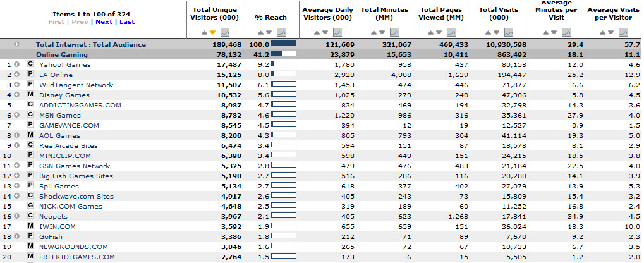Click the highlighted descending arrow under Total Unique Visitors
644x263 pixels.
point(212,32)
